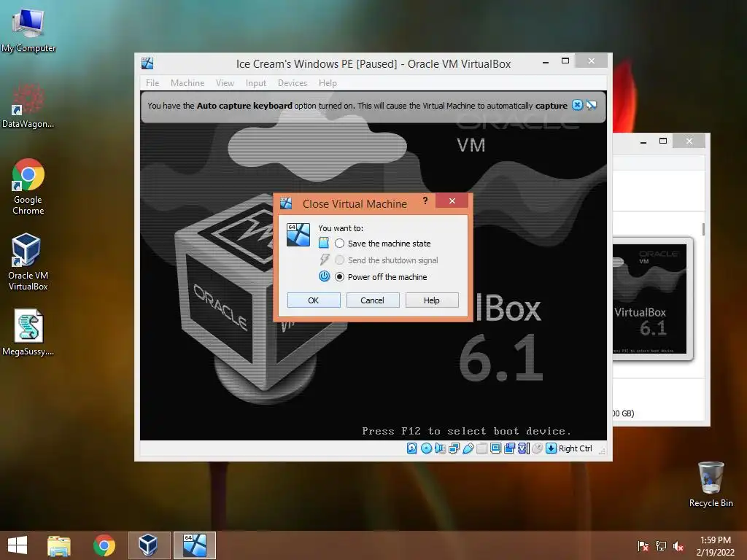Open the Recycle Bin
The image size is (747, 560).
pos(711,484)
